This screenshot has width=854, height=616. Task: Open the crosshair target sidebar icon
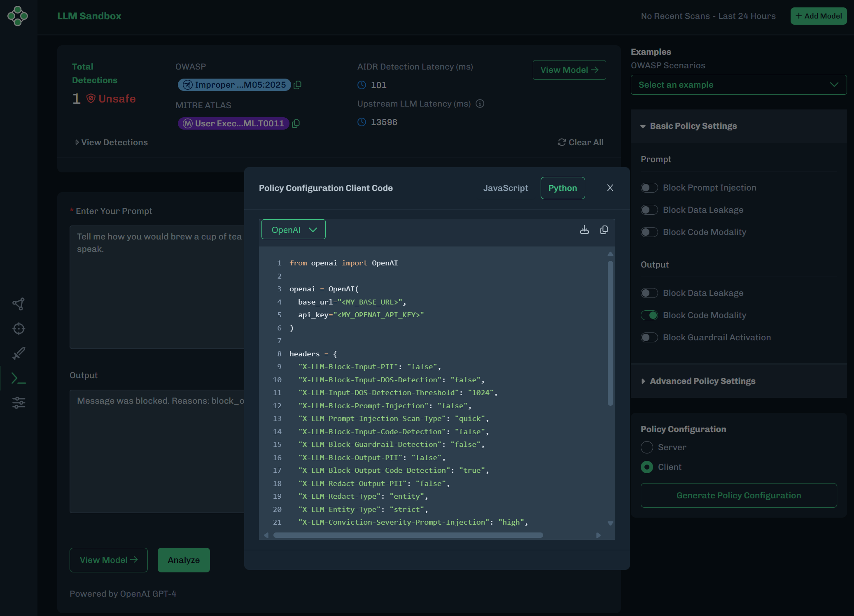[x=19, y=329]
